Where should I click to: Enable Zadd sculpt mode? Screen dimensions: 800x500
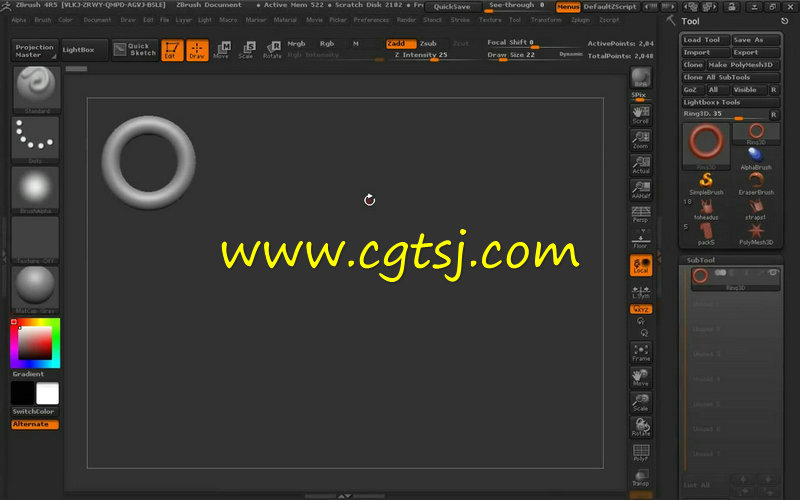click(401, 44)
